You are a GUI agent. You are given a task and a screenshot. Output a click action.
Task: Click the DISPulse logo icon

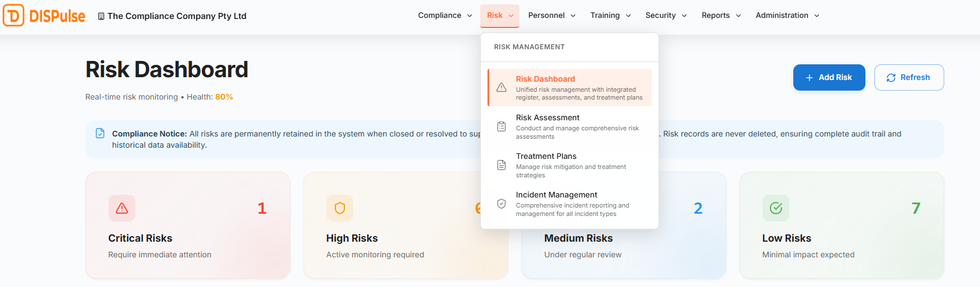tap(13, 16)
